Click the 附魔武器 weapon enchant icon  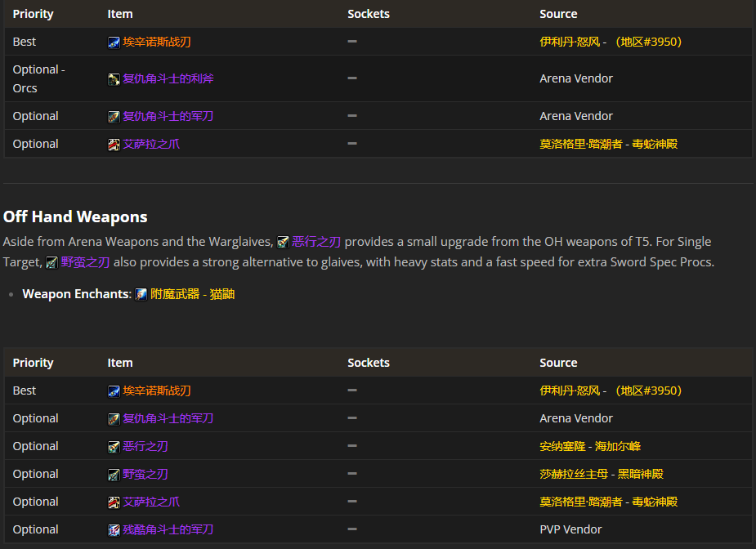(x=141, y=294)
